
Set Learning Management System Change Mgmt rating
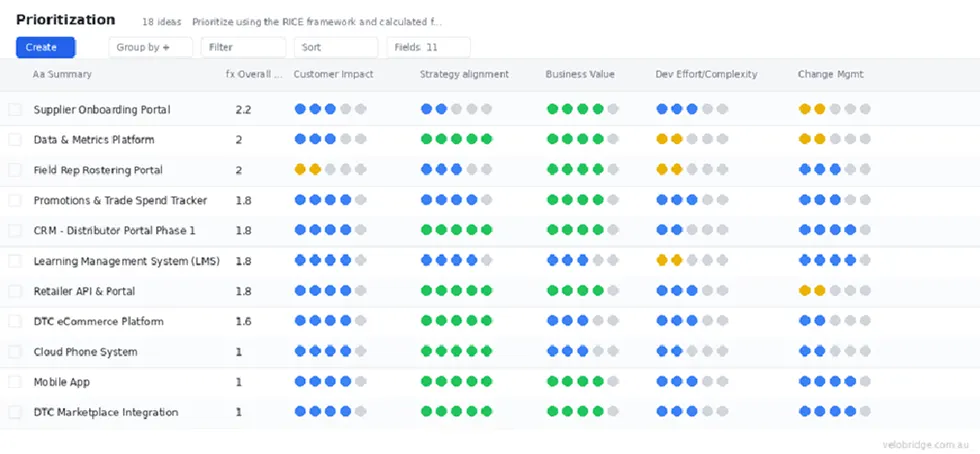click(x=834, y=260)
